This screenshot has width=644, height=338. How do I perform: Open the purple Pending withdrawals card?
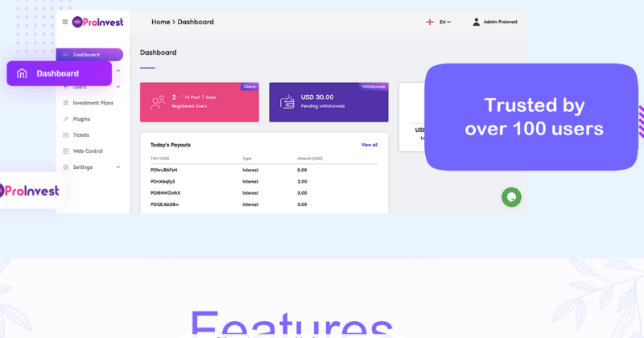click(x=328, y=102)
